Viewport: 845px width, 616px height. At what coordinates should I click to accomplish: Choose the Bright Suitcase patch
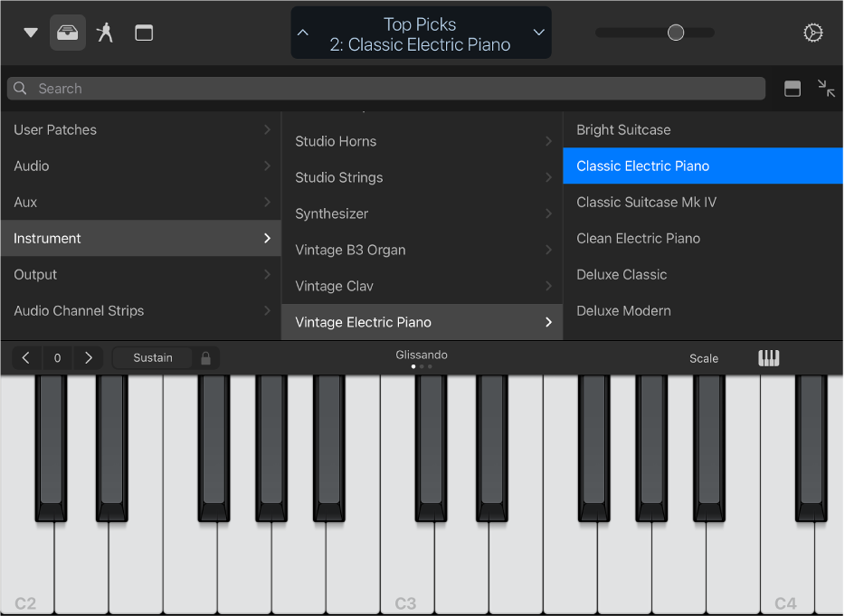623,129
